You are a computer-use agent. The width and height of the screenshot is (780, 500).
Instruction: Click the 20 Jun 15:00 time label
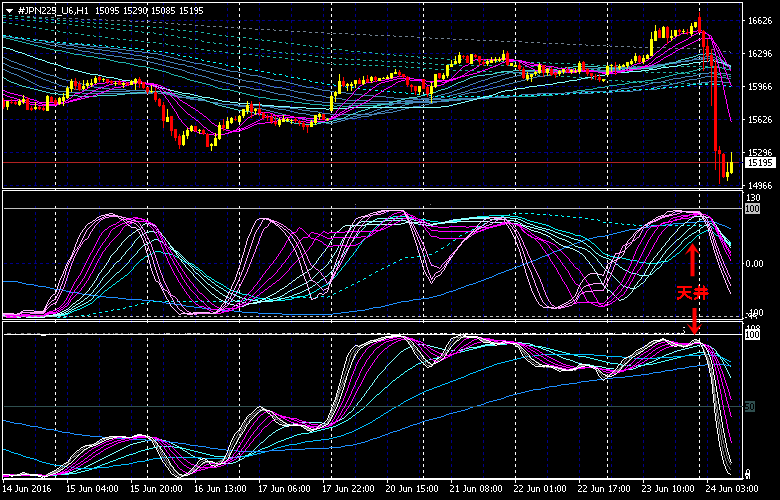pos(412,488)
